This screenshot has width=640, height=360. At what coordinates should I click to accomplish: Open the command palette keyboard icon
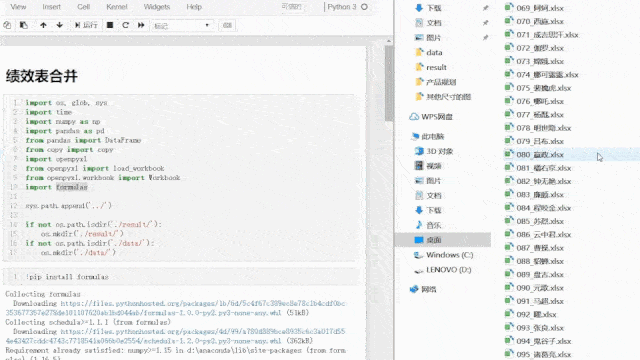coord(227,25)
